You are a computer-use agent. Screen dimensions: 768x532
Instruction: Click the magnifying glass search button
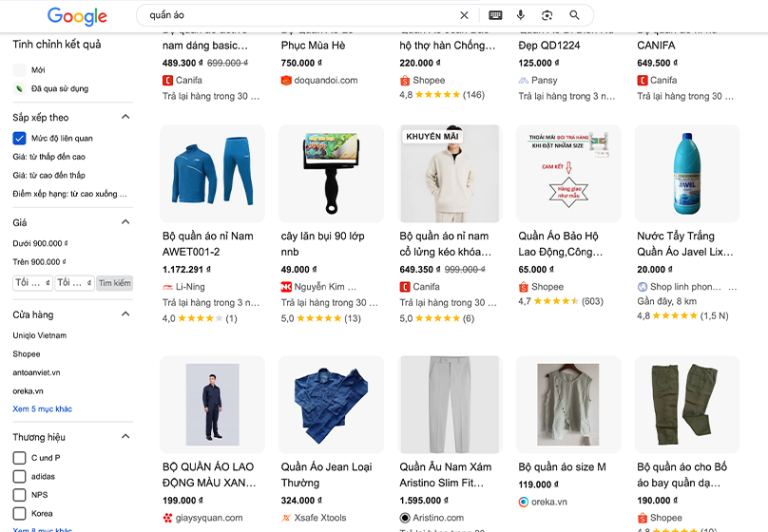coord(574,15)
